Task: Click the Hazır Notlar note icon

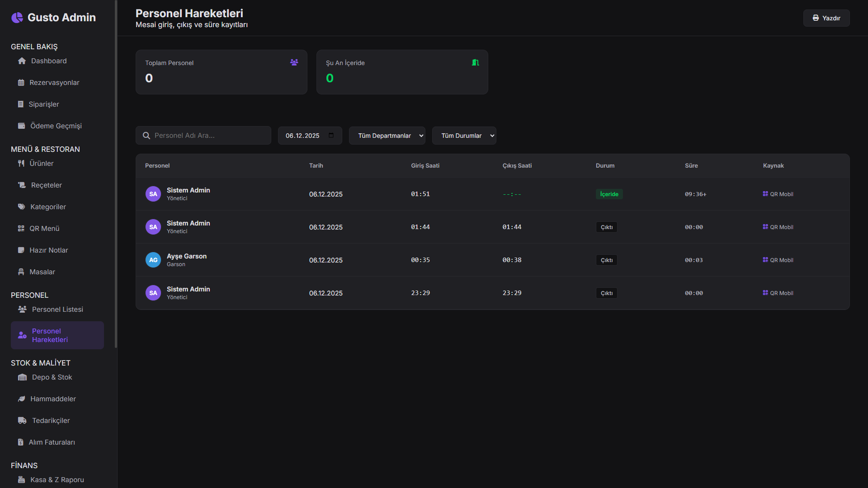Action: coord(21,250)
